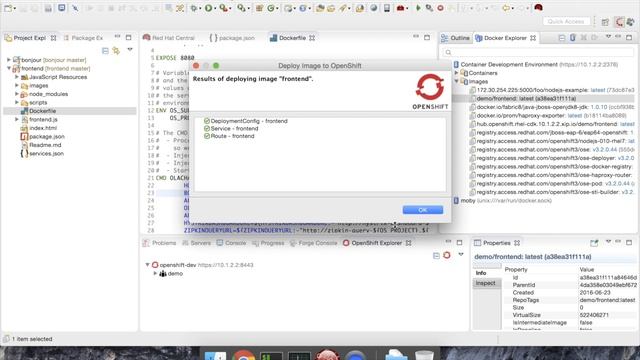Viewport: 640px width, 360px height.
Task: Expand the scripts folder
Action: coord(17,102)
